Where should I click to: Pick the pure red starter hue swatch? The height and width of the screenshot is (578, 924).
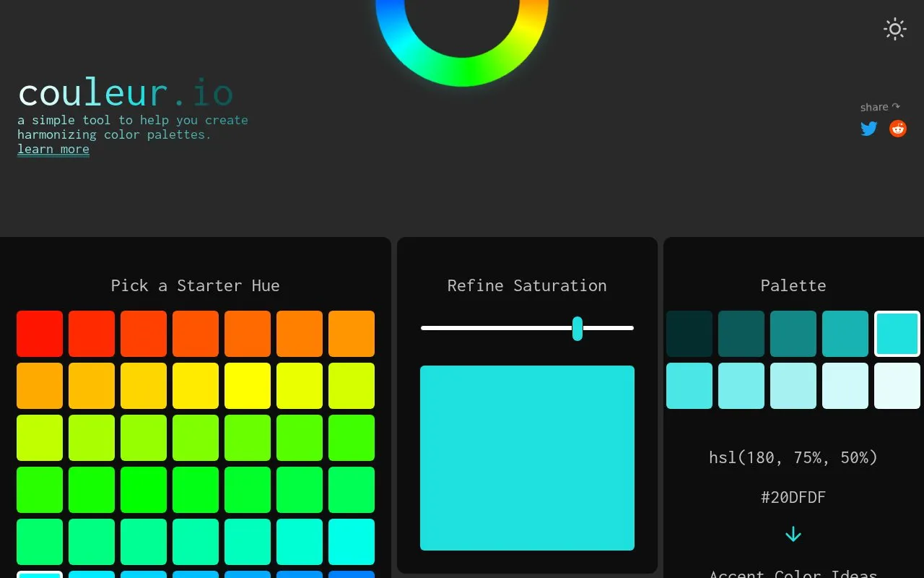click(x=40, y=334)
